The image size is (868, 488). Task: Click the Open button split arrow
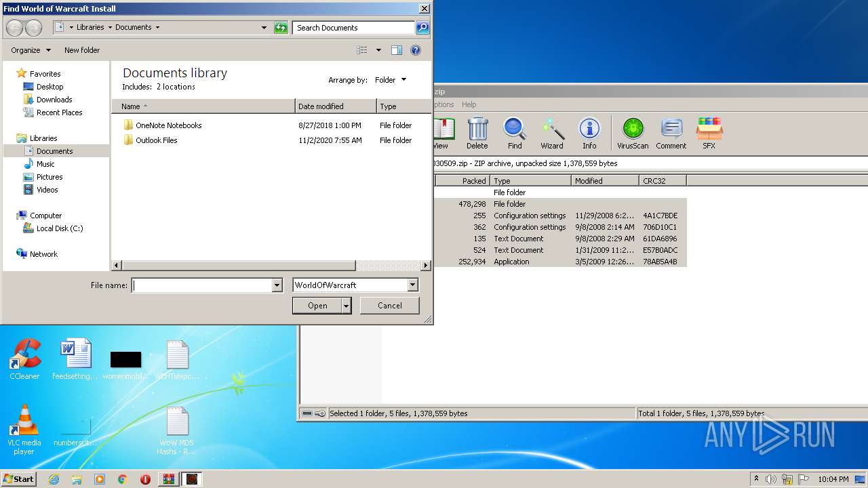(347, 306)
